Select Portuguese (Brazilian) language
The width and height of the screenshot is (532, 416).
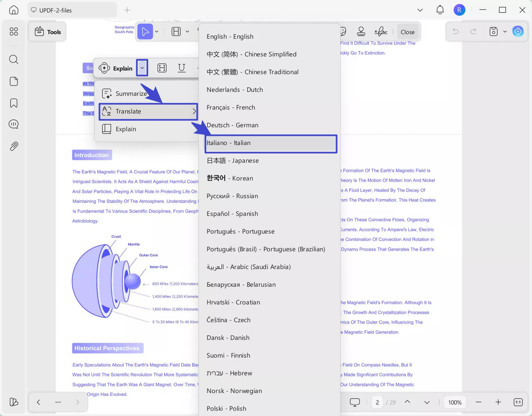(269, 249)
